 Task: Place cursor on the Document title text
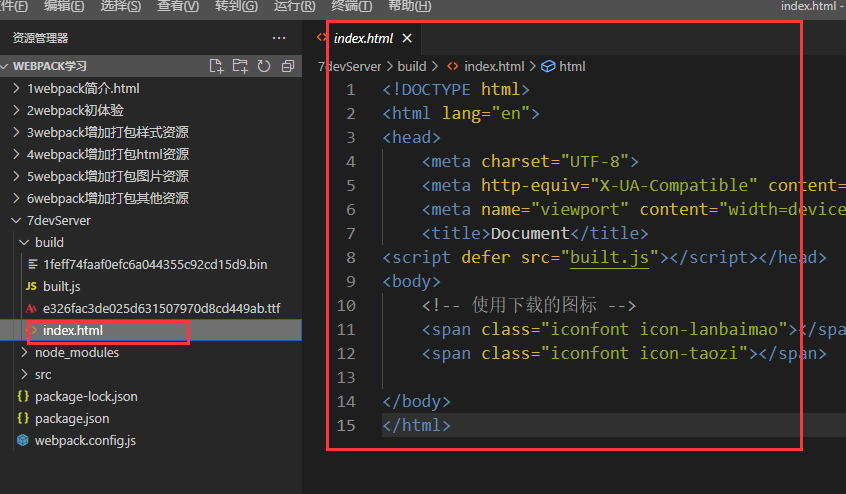tap(530, 234)
